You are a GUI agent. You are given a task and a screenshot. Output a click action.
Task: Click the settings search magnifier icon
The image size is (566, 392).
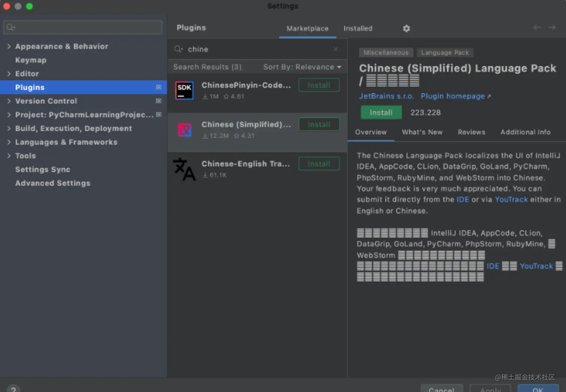(x=10, y=27)
